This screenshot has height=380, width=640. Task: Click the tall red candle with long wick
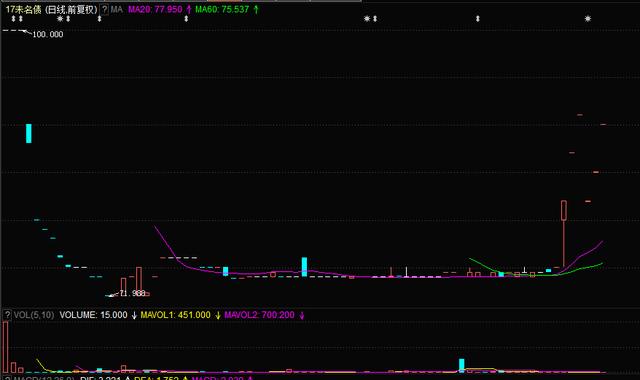(x=564, y=233)
